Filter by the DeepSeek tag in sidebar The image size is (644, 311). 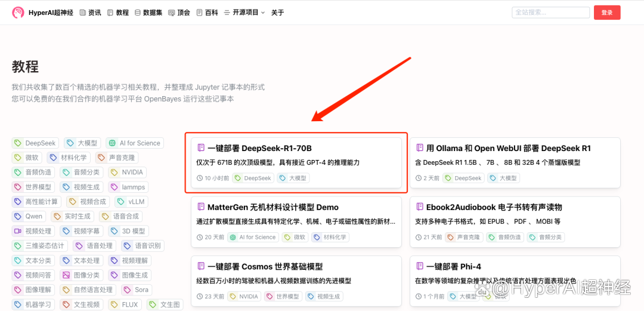coord(35,143)
